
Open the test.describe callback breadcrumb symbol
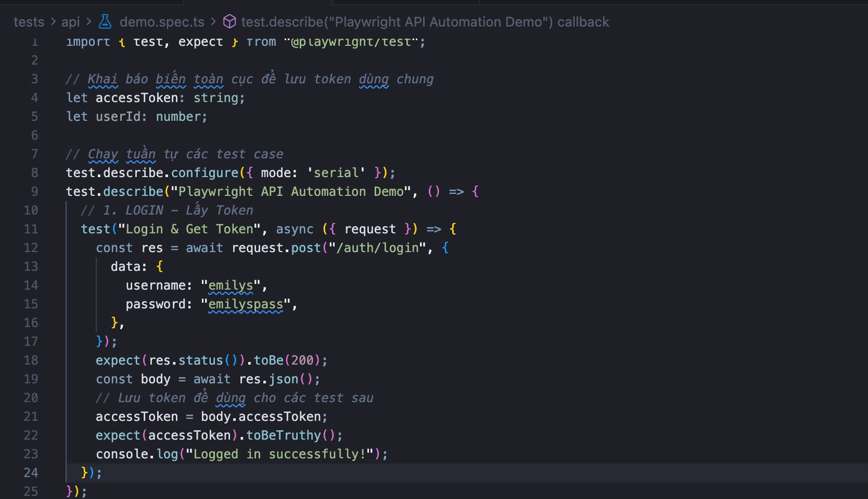pos(425,22)
